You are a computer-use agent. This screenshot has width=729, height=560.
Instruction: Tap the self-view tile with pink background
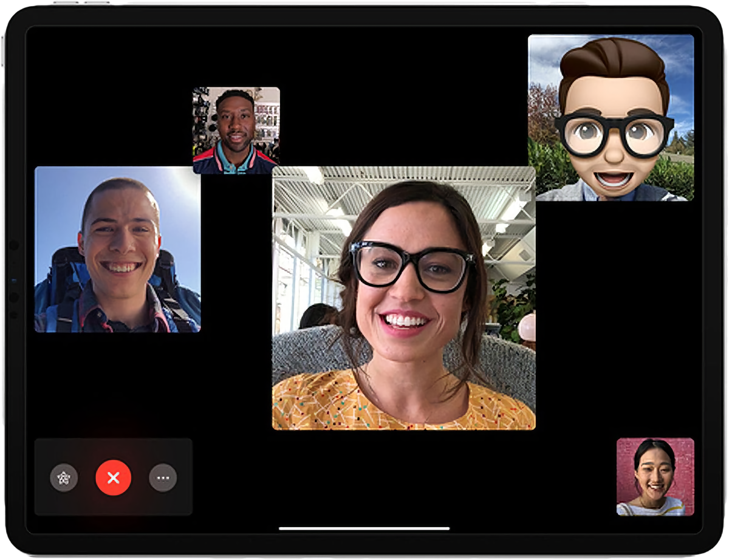point(655,477)
